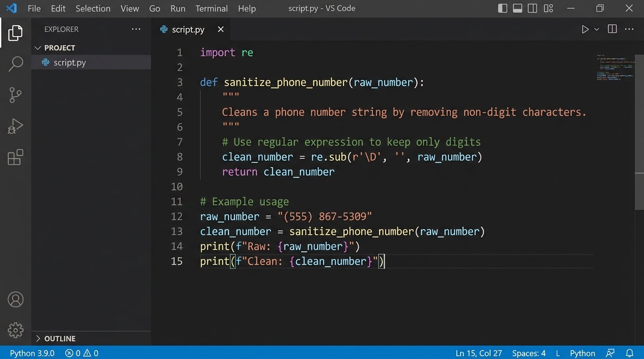Screen dimensions: 644x359
Task: Click the notifications bell in status bar
Action: pos(629,353)
